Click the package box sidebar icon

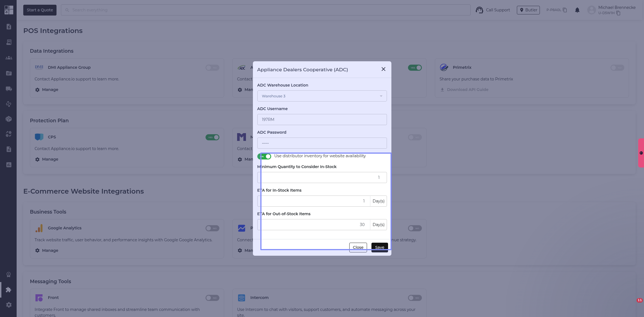click(x=9, y=119)
